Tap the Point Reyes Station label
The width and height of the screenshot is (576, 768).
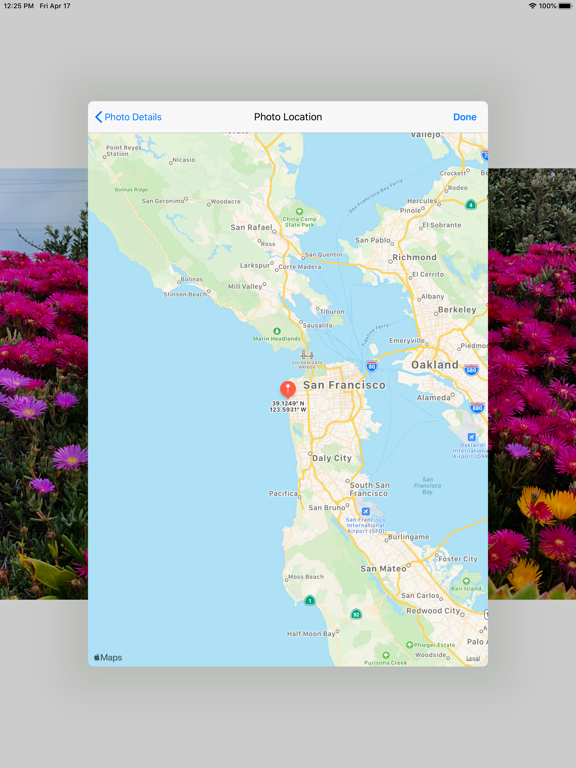tap(124, 150)
